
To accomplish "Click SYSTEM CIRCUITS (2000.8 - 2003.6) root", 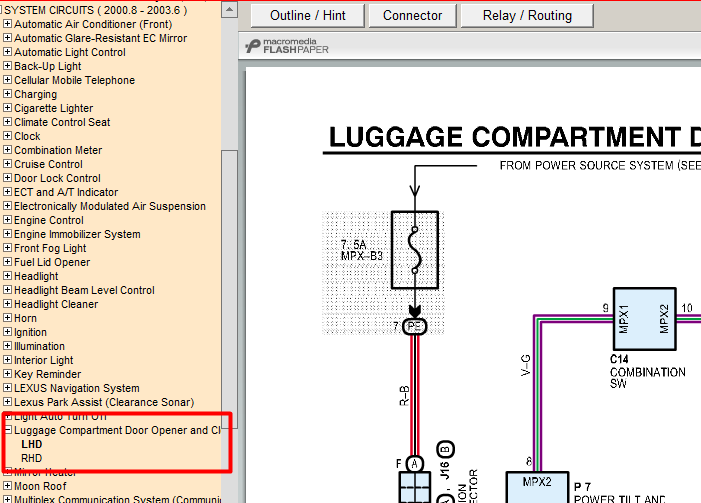I will (x=96, y=10).
